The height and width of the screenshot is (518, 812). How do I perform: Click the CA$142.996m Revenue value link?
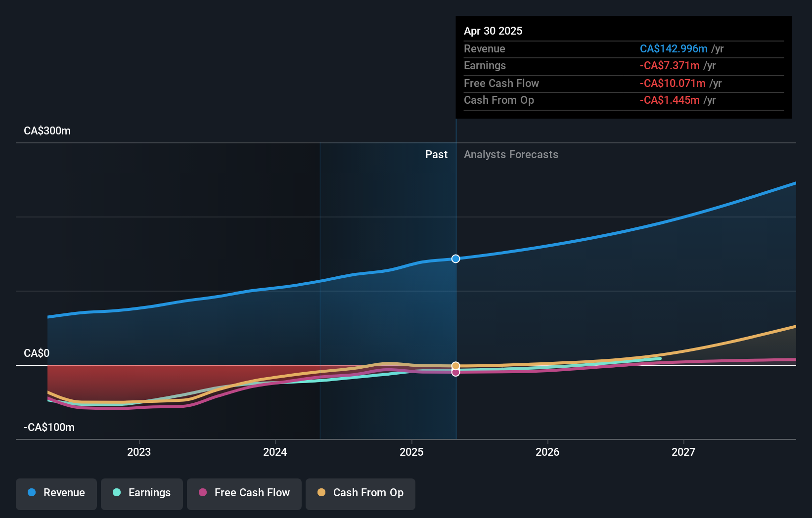tap(674, 48)
